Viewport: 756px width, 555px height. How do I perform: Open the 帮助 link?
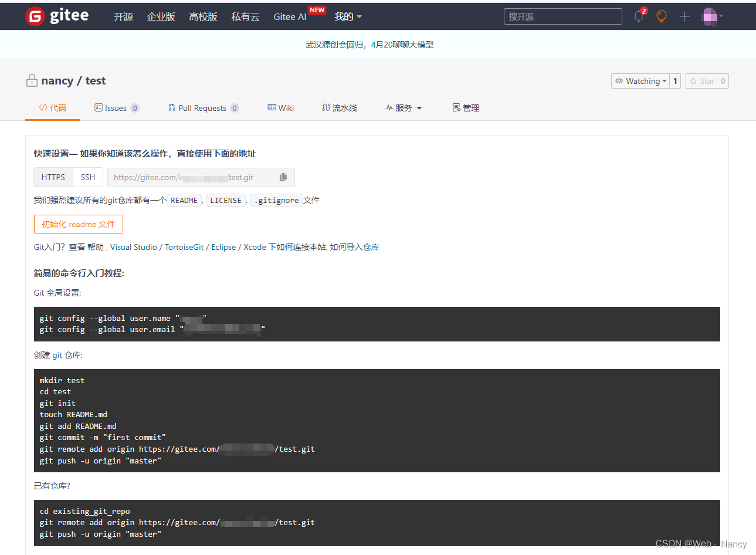point(96,247)
